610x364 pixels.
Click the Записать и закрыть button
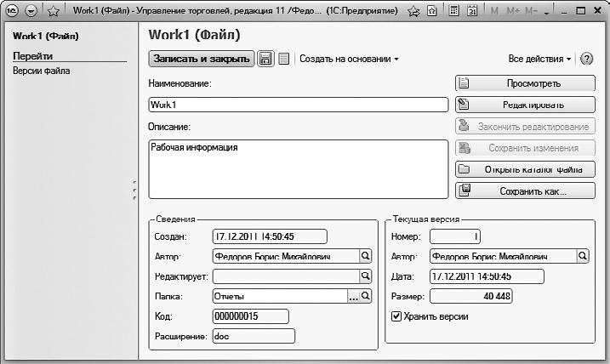(201, 59)
